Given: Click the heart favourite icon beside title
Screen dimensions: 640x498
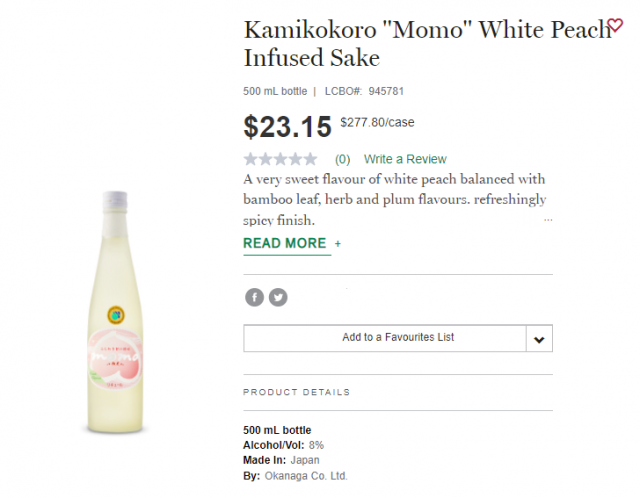Looking at the screenshot, I should pyautogui.click(x=615, y=27).
